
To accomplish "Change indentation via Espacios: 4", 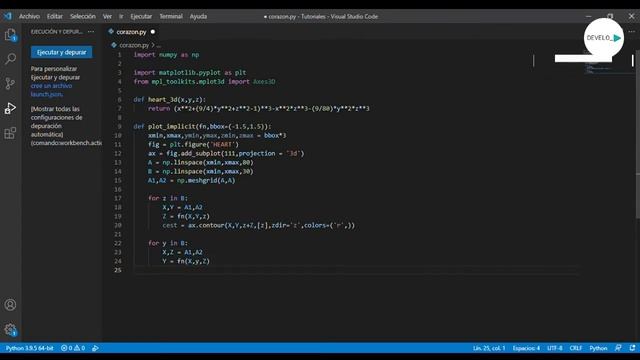I will pos(527,348).
